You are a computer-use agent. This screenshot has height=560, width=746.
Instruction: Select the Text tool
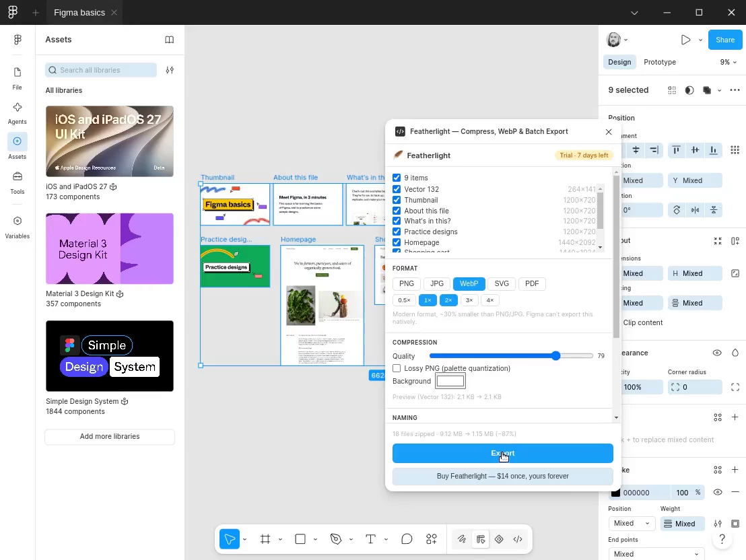(370, 539)
